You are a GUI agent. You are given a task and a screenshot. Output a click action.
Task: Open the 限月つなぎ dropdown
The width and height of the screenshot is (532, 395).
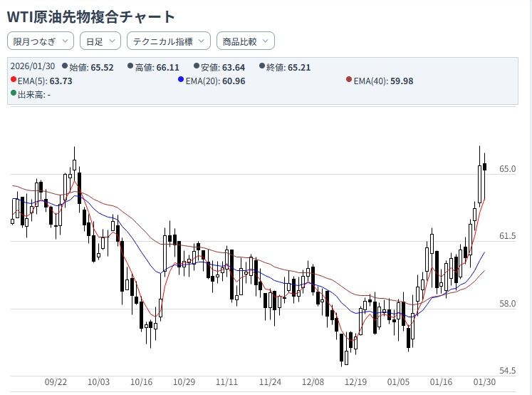tap(40, 41)
